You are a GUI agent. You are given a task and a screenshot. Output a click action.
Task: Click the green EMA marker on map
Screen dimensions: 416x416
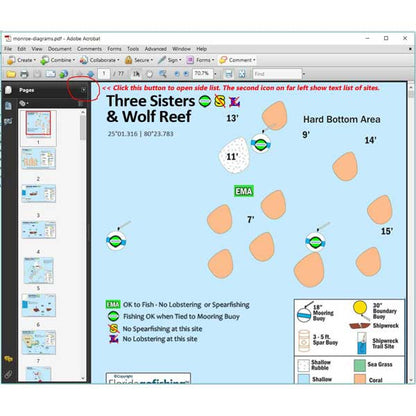[x=244, y=191]
